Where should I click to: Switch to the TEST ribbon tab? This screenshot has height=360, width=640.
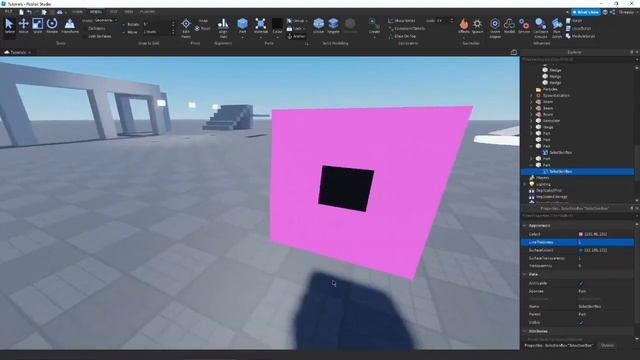(113, 12)
